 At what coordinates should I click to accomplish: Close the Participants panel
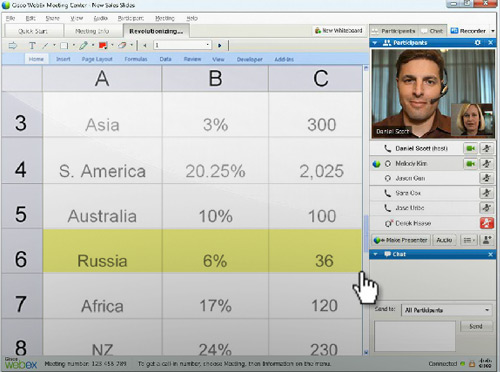click(490, 43)
